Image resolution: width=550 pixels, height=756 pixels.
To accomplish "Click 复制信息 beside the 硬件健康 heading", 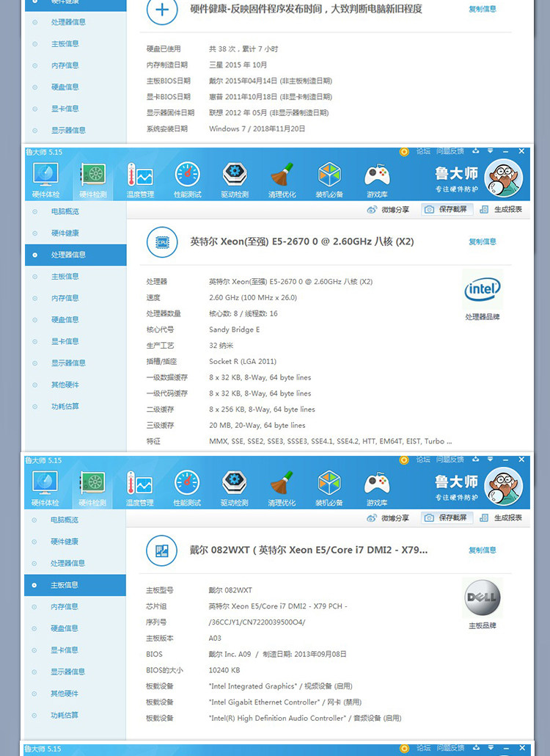I will 483,9.
